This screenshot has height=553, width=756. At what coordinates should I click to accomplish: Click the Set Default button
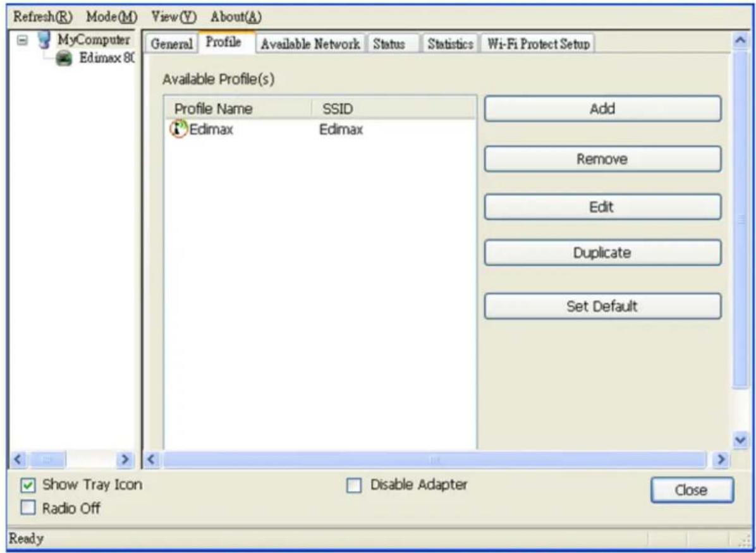[602, 306]
